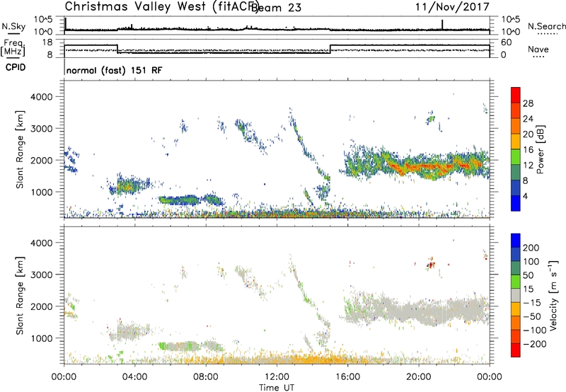Click the red bottom of Velocity colorbar
The width and height of the screenshot is (566, 392).
pyautogui.click(x=516, y=350)
